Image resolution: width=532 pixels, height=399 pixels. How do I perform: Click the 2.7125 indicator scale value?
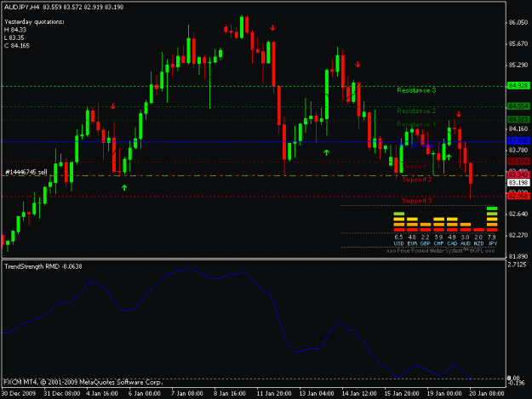517,265
